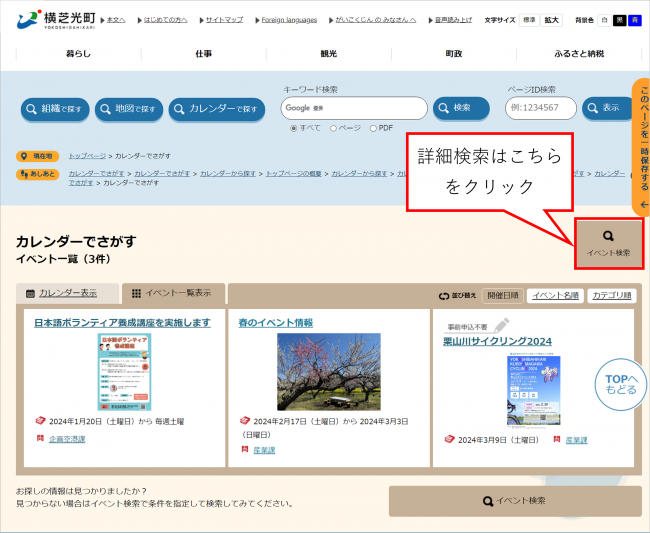Expand the 暮らし navigation menu

(x=78, y=53)
